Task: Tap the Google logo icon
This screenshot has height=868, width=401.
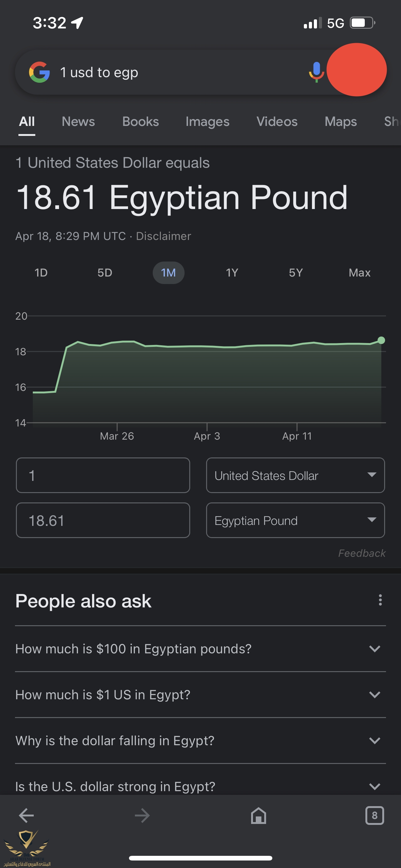Action: pyautogui.click(x=39, y=72)
